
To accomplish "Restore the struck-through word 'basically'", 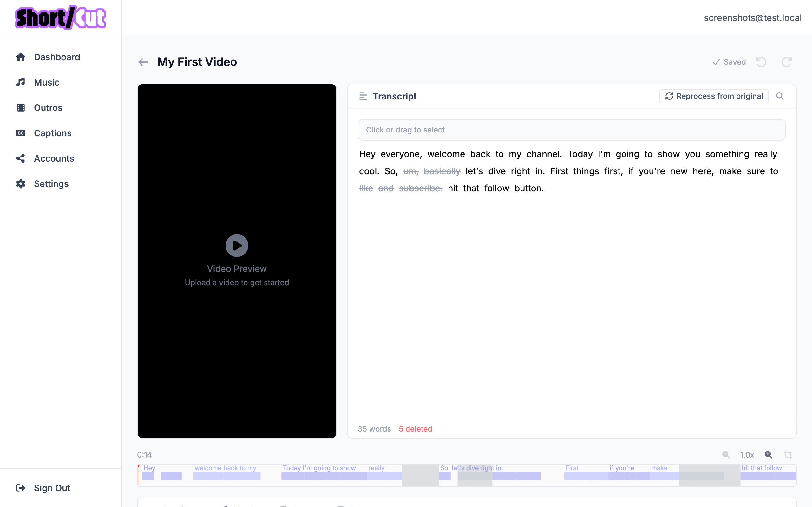I will 442,171.
